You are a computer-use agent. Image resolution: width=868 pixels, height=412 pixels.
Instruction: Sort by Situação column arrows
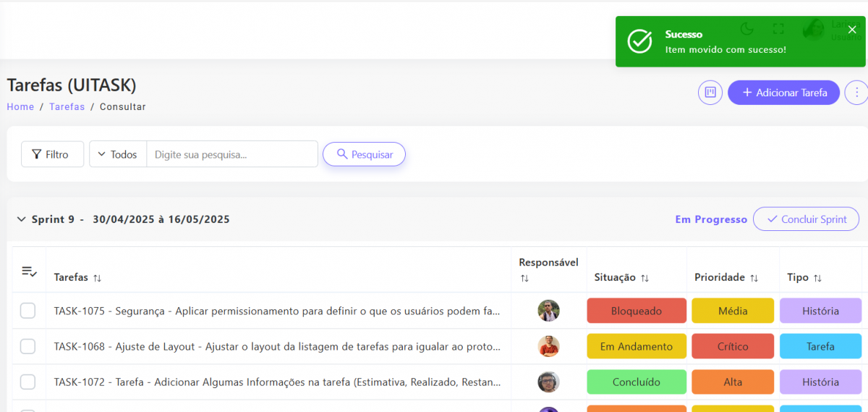[x=644, y=278]
